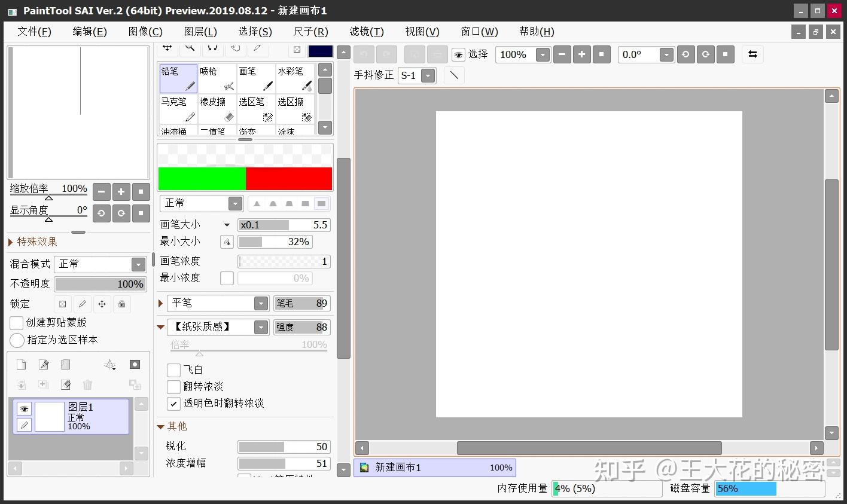Screen dimensions: 847x504
Task: Open the 窗口(W) menu
Action: pos(479,31)
